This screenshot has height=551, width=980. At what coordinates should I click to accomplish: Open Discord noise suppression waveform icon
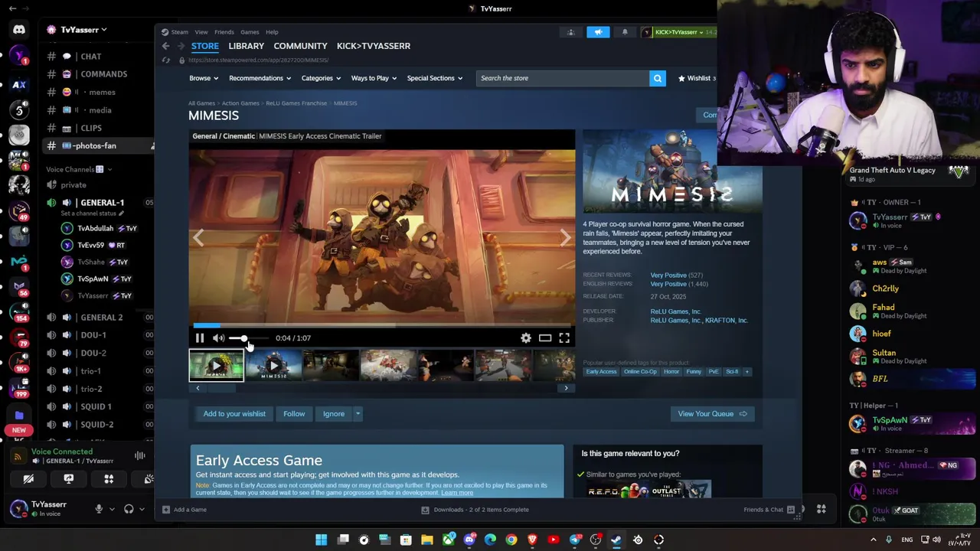tap(139, 456)
